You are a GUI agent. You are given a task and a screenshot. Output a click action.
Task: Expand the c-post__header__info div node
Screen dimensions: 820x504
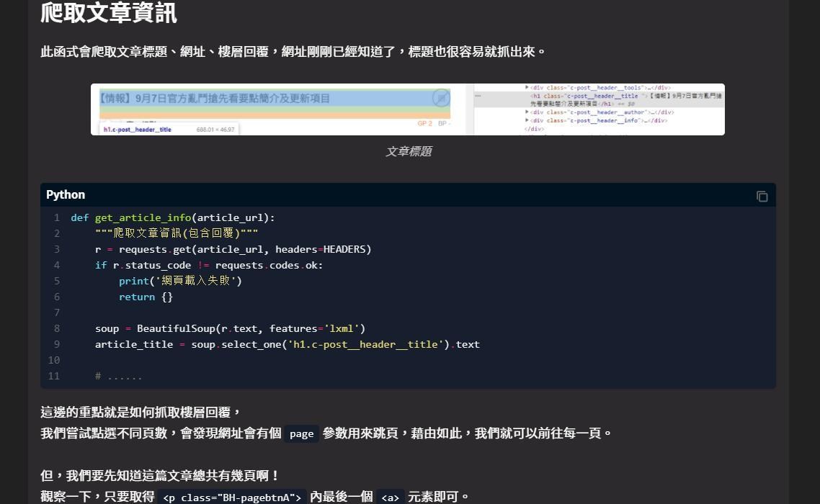pos(527,121)
